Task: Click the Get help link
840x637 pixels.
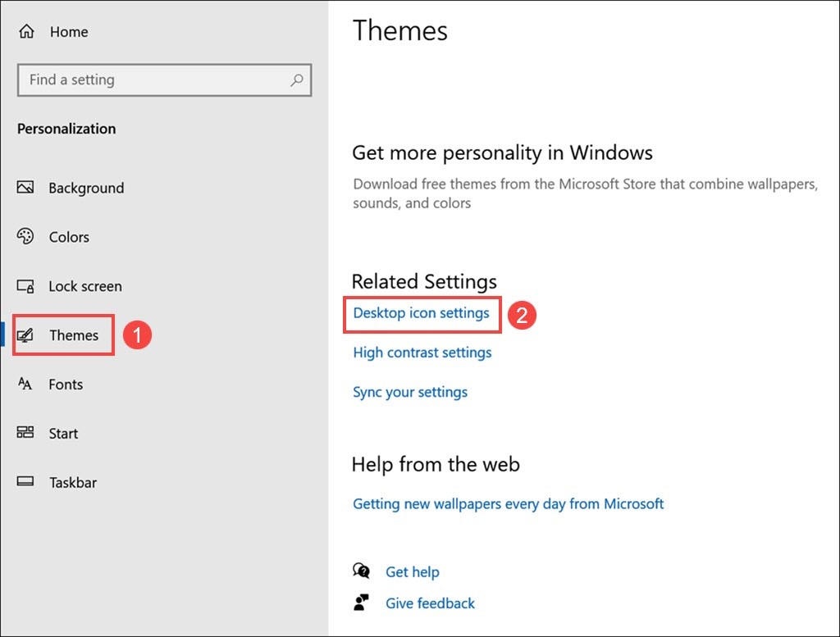Action: [x=413, y=571]
